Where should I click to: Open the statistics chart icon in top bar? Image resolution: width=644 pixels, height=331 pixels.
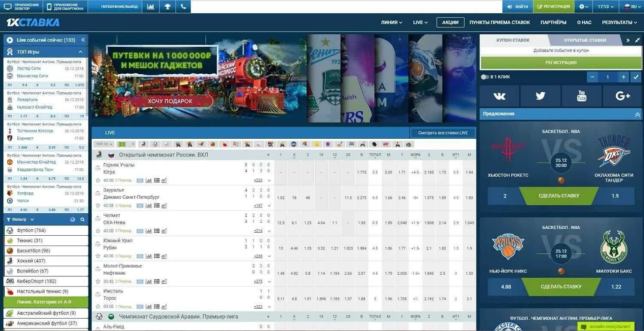pyautogui.click(x=150, y=6)
